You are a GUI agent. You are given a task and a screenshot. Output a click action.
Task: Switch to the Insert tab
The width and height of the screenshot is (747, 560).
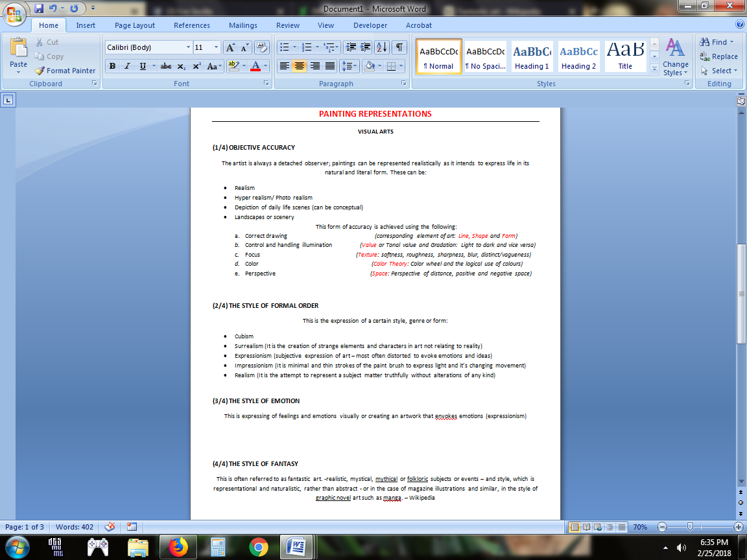(x=86, y=25)
